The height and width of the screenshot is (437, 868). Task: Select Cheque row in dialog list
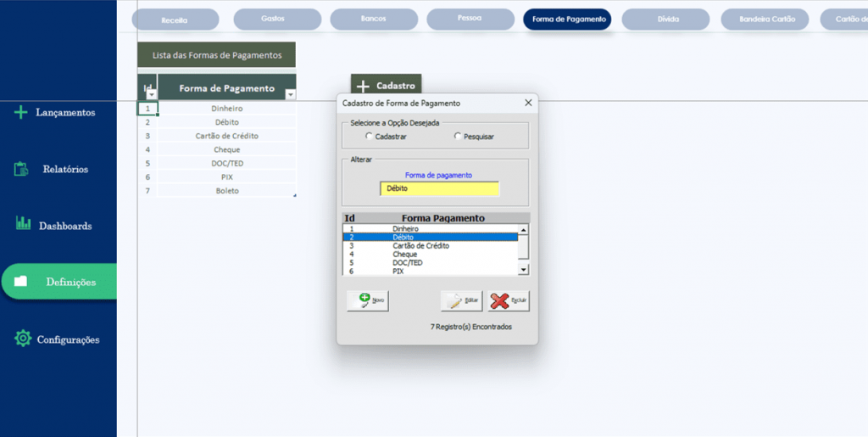[430, 255]
